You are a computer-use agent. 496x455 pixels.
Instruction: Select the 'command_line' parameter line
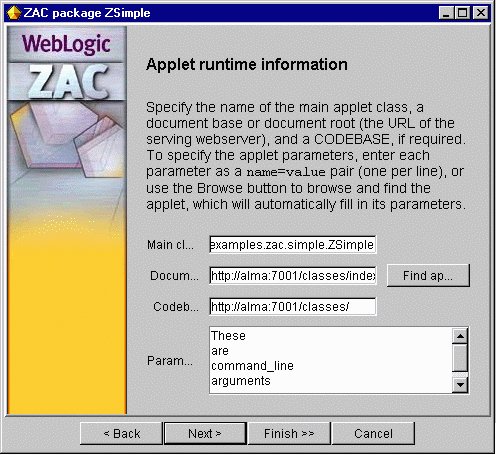[x=252, y=366]
